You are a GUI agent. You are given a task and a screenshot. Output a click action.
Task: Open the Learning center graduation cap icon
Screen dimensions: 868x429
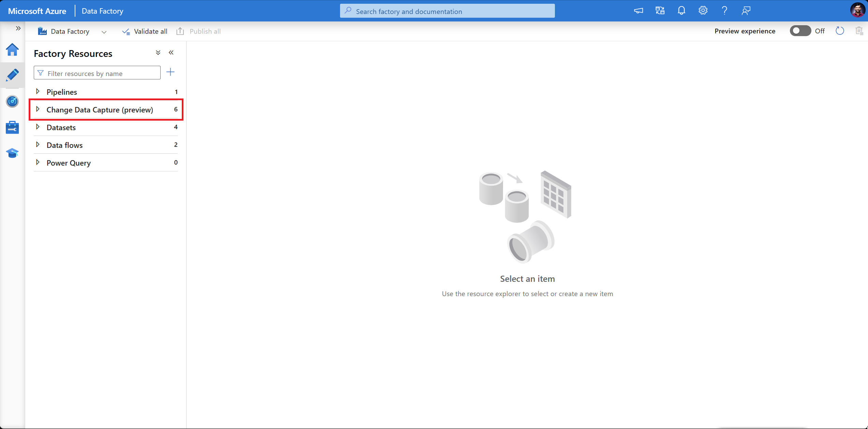coord(12,153)
